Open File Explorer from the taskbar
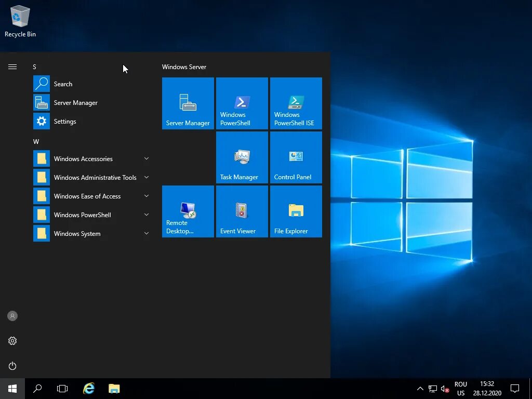 pos(114,389)
